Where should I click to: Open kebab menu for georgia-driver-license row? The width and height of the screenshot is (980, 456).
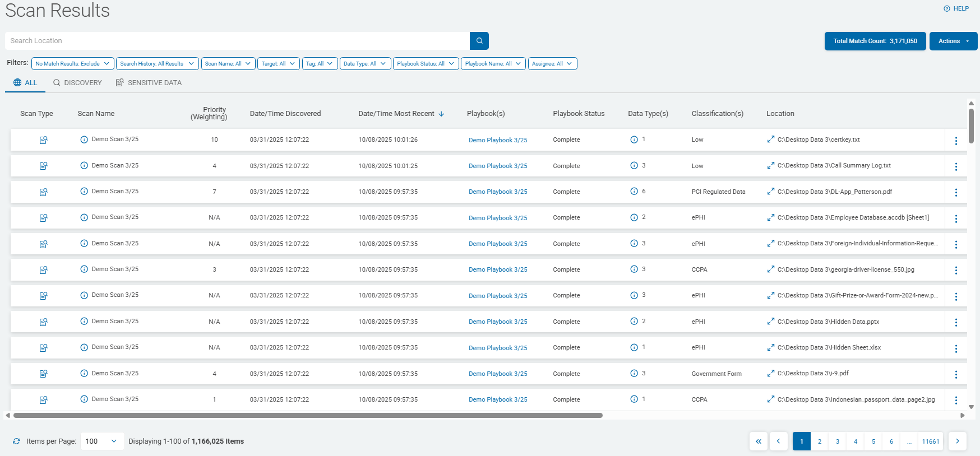tap(956, 270)
